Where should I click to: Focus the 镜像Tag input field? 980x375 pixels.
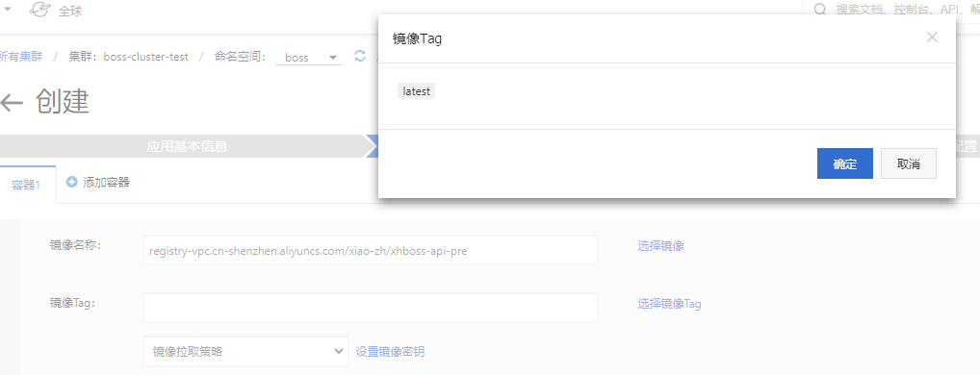[370, 308]
